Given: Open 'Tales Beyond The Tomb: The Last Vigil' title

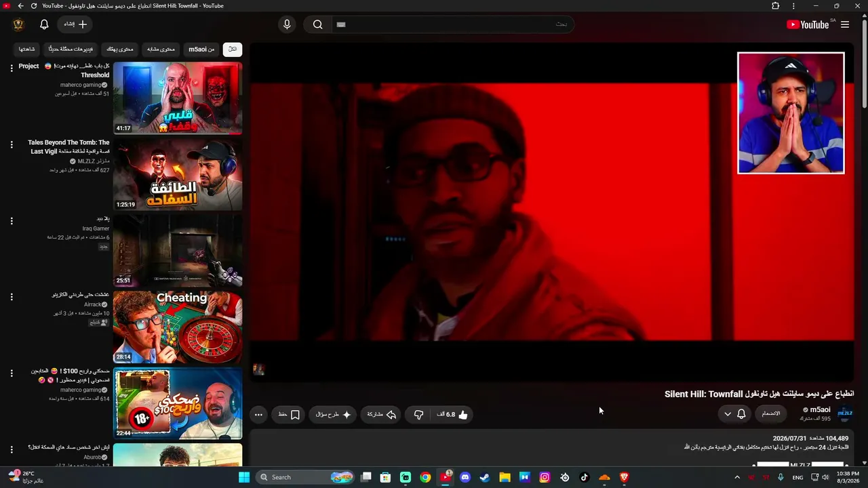Looking at the screenshot, I should point(68,147).
